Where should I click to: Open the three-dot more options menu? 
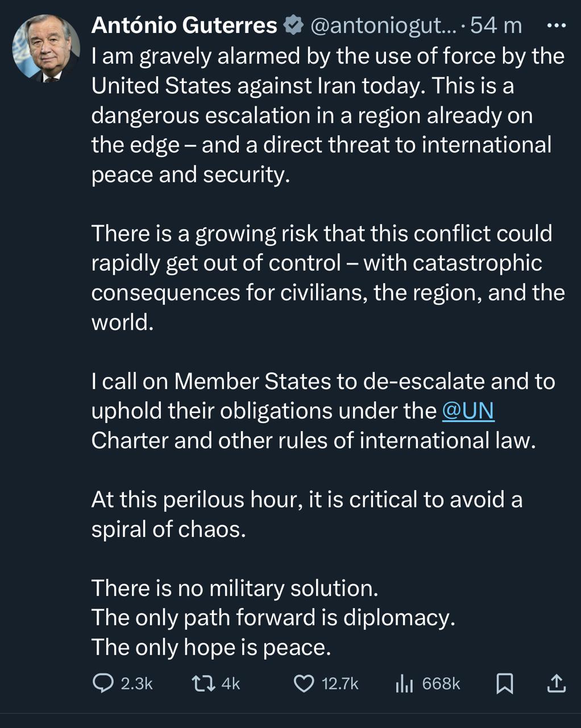555,26
